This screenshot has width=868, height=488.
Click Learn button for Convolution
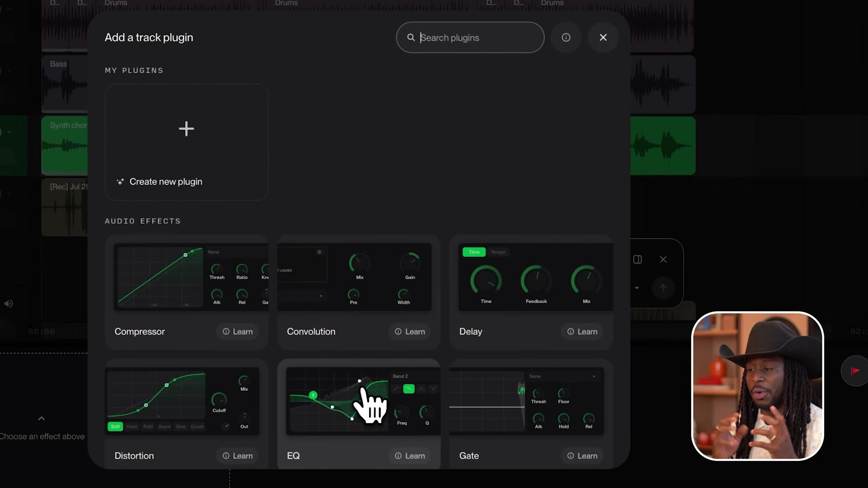coord(410,332)
